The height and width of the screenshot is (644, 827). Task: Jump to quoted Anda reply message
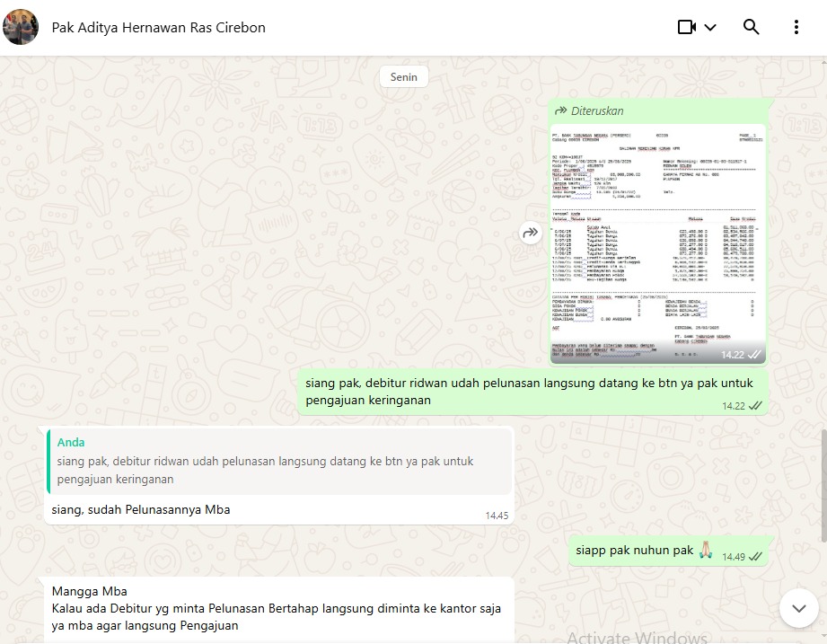(x=279, y=461)
